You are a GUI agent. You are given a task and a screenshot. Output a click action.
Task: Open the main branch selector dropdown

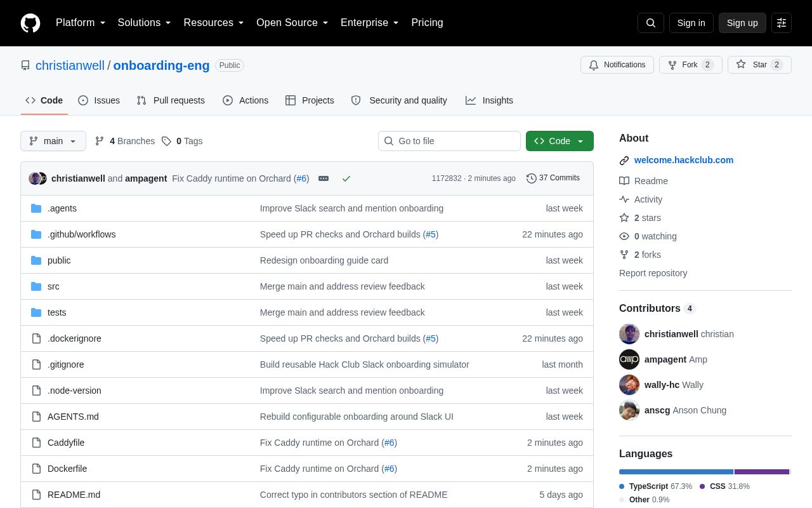pos(53,141)
